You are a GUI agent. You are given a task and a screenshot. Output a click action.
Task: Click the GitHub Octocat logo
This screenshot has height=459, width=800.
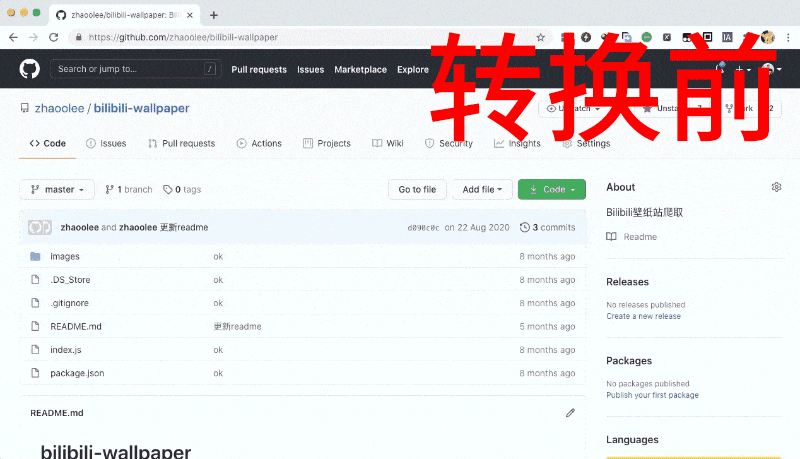point(30,69)
